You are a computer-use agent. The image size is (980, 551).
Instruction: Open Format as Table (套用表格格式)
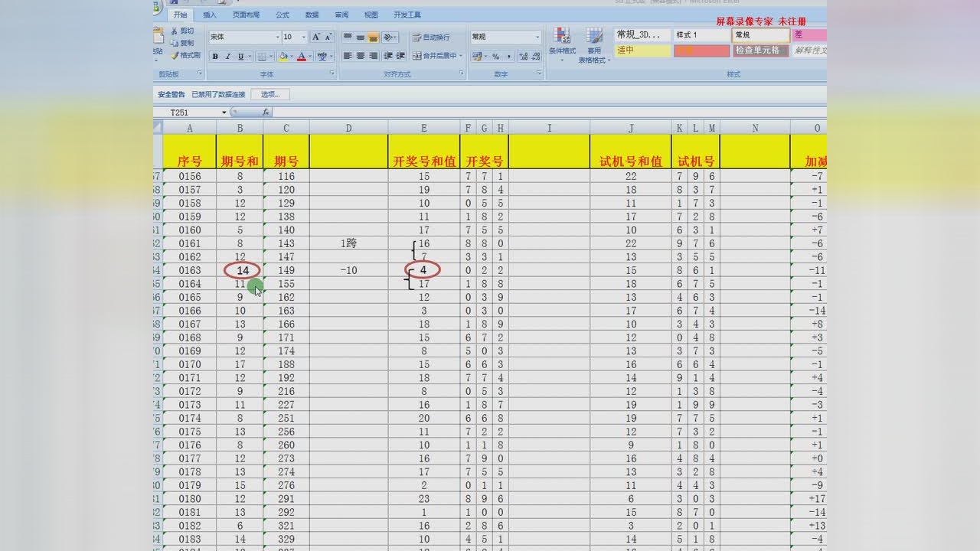click(x=594, y=45)
